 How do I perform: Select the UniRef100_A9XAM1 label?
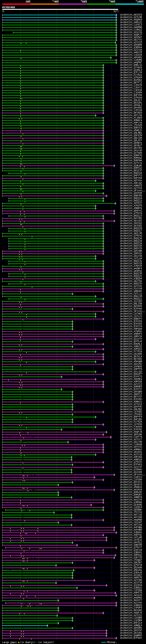point(131,58)
